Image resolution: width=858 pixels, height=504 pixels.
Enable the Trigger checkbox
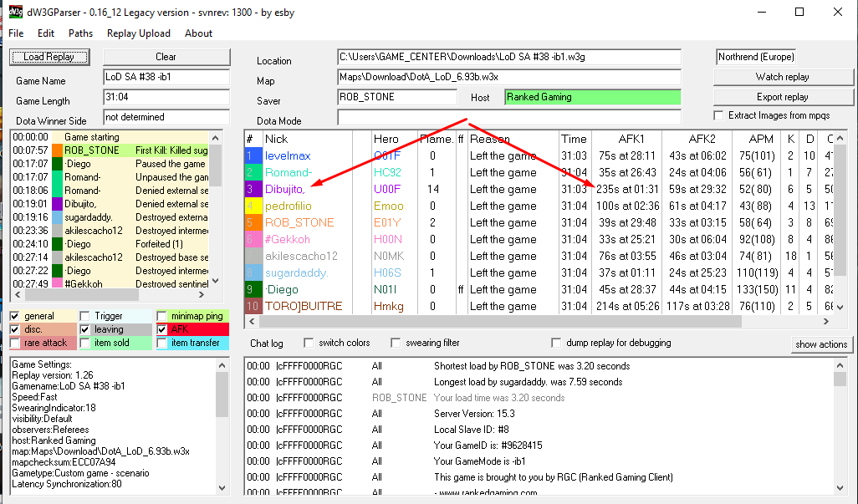84,316
